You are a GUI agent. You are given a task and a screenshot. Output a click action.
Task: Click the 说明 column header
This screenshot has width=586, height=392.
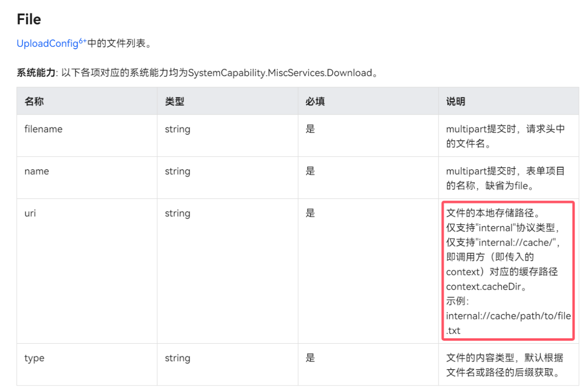point(456,101)
